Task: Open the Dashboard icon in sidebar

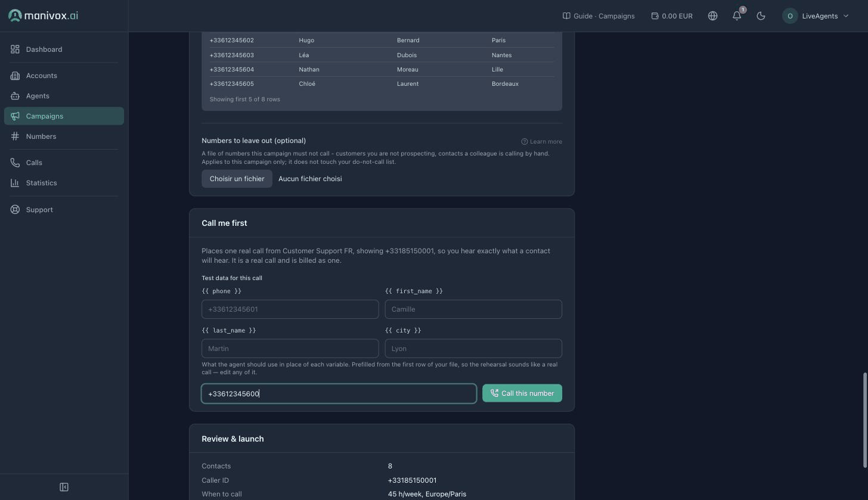Action: [x=15, y=49]
